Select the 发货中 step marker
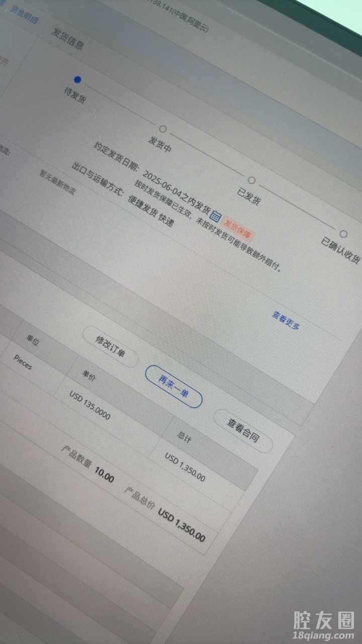 pos(162,130)
